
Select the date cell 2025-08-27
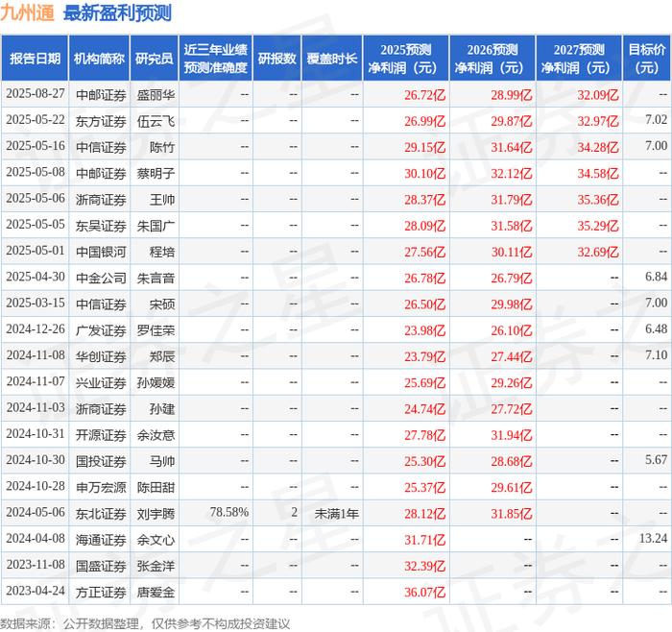[x=36, y=94]
